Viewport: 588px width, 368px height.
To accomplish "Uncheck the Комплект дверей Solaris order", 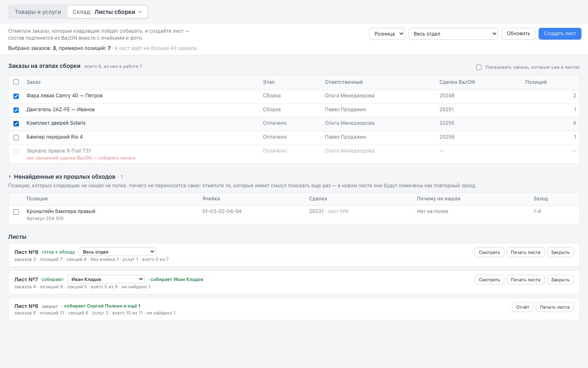I will pyautogui.click(x=16, y=123).
